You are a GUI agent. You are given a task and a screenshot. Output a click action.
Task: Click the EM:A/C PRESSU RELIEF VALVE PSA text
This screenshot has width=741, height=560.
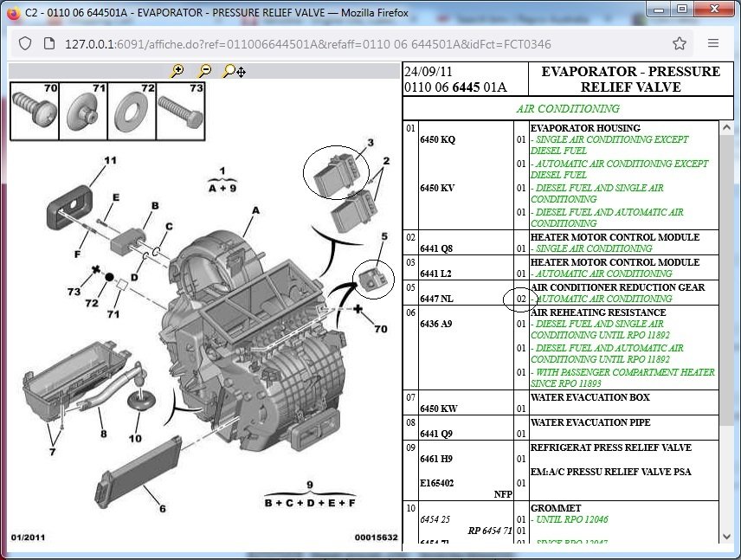pyautogui.click(x=610, y=472)
